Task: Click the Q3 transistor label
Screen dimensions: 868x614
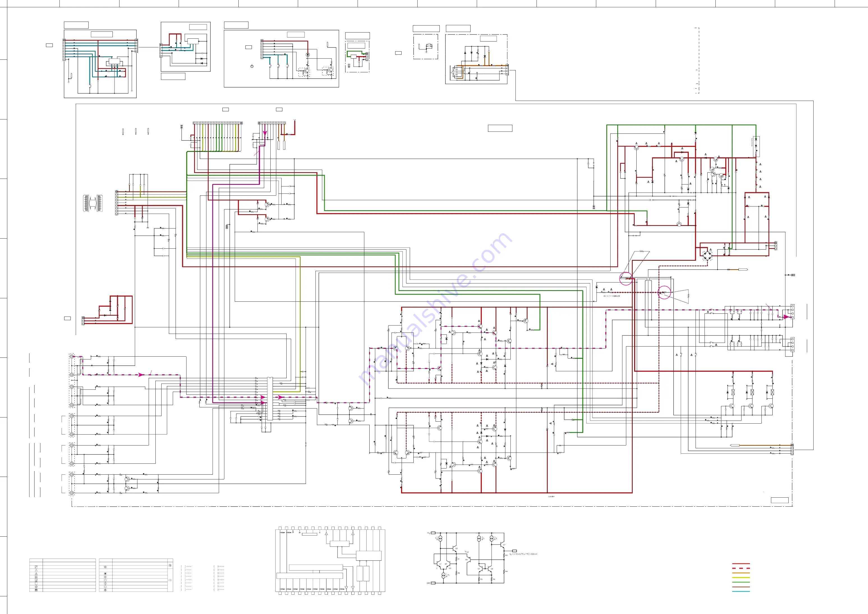Action: tap(457, 549)
